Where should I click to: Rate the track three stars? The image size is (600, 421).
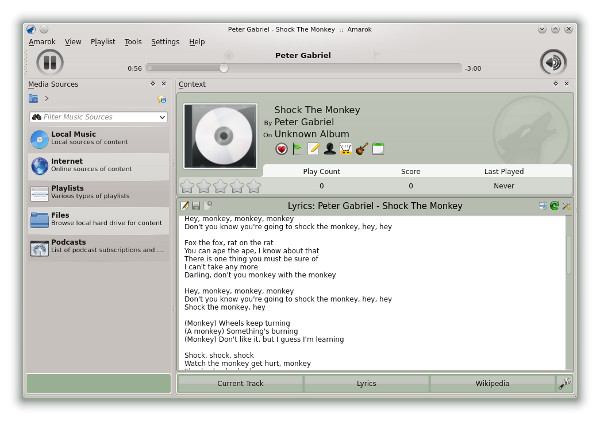pos(220,186)
